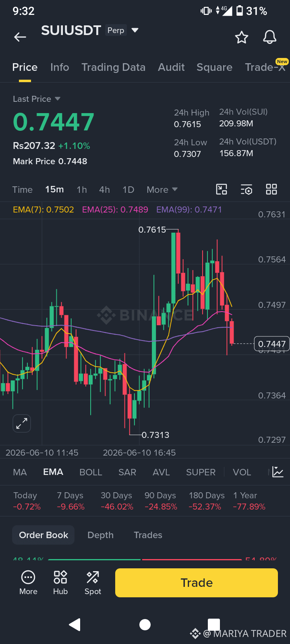
Task: Tap the current price tag 0.7447 on axis
Action: pos(272,344)
